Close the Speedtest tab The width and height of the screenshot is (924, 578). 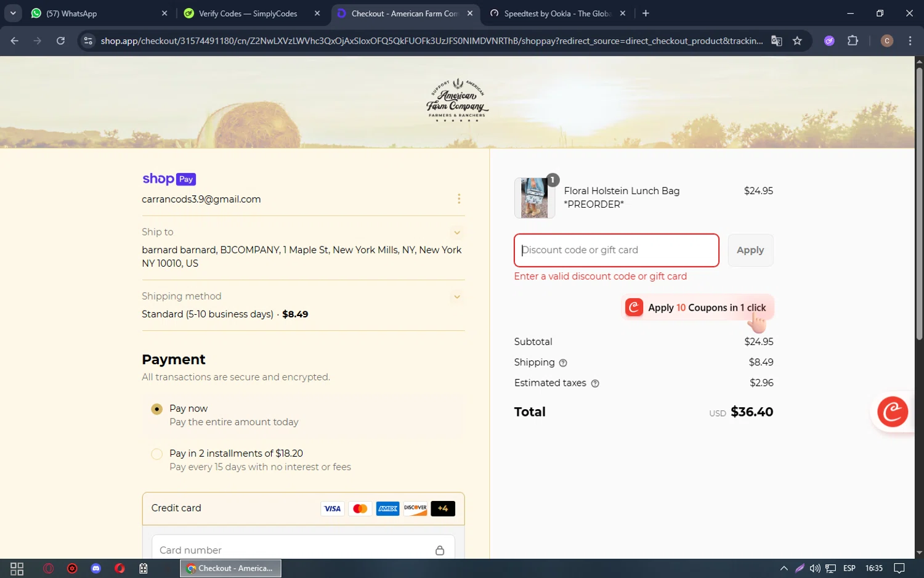point(623,13)
